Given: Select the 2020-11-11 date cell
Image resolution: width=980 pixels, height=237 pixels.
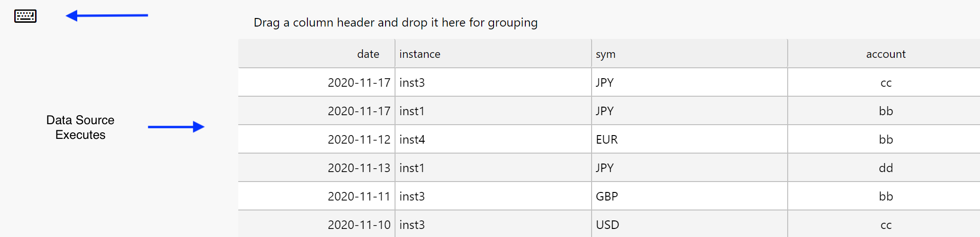Looking at the screenshot, I should click(359, 196).
